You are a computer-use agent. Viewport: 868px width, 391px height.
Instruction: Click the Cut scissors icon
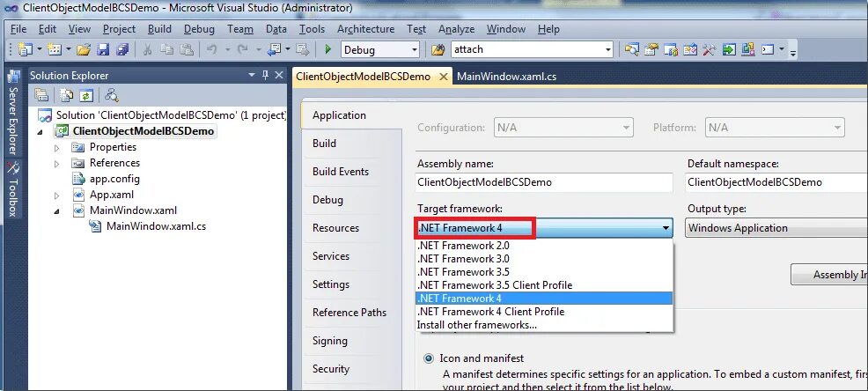coord(147,50)
